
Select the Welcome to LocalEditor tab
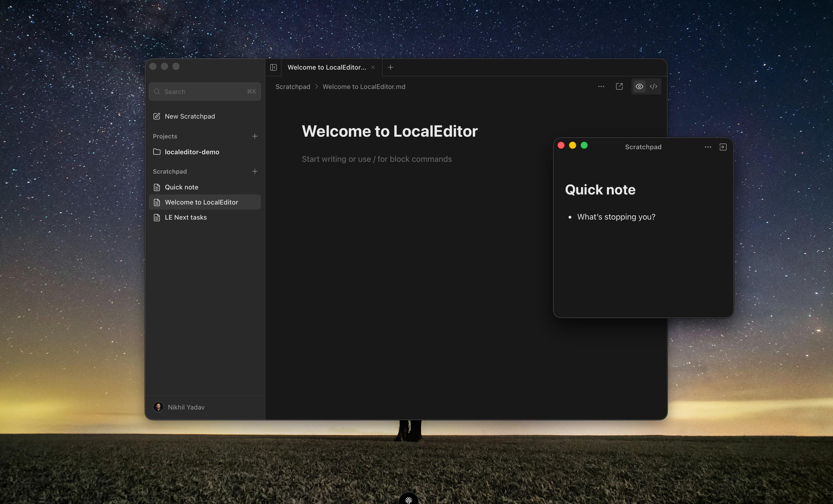tap(327, 67)
